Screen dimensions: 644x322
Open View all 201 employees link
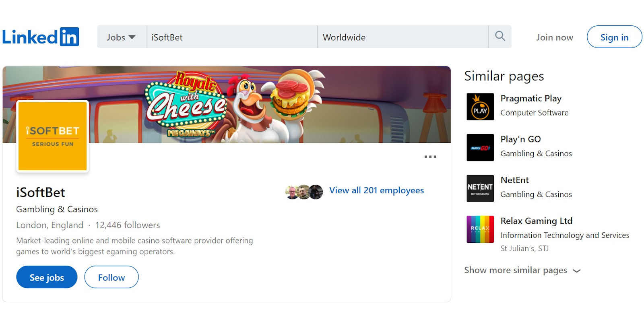click(x=376, y=190)
